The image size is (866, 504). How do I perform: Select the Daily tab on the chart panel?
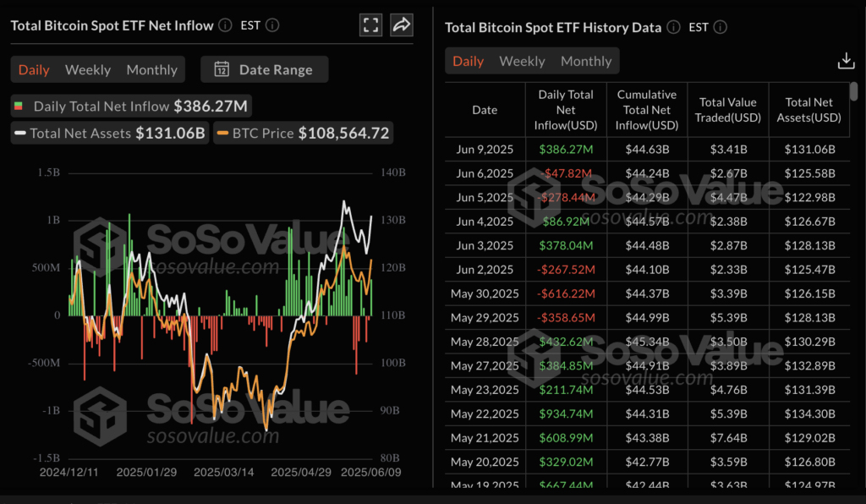point(34,69)
